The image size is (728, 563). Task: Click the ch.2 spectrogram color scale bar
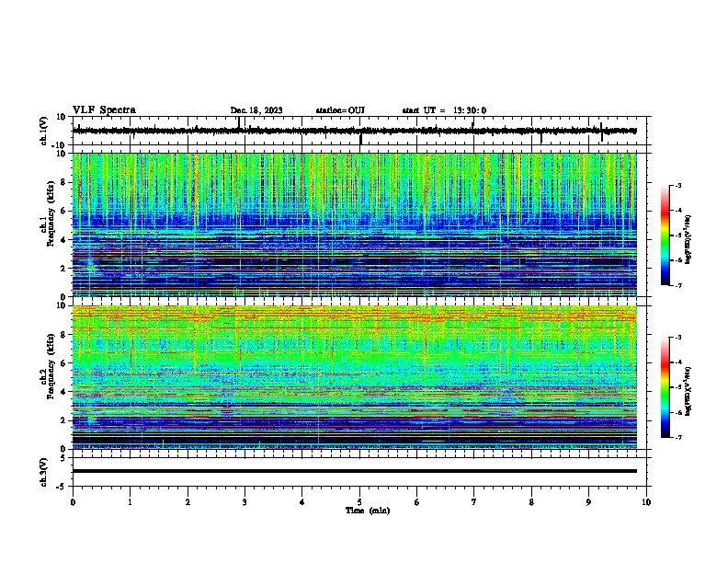click(665, 387)
